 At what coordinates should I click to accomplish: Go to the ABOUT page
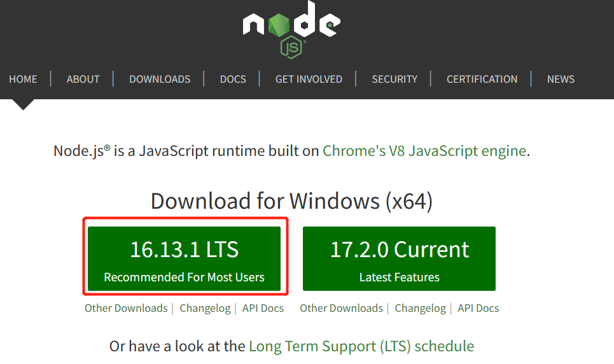point(83,79)
